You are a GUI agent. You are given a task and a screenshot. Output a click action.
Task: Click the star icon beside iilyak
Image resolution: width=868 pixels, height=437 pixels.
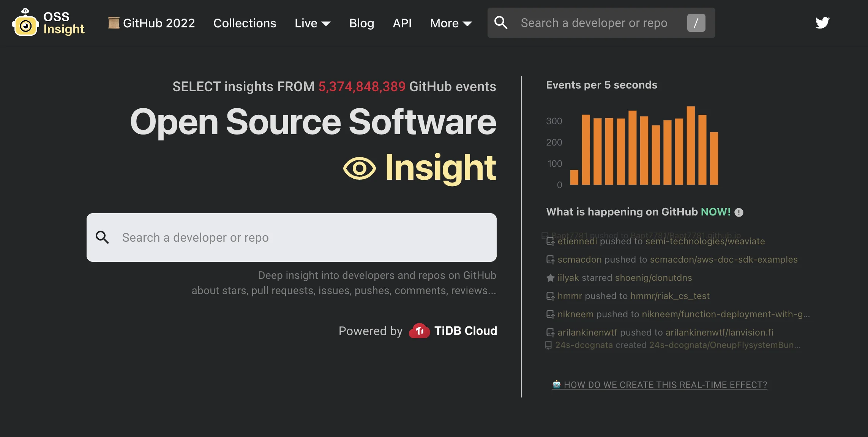[x=550, y=277]
